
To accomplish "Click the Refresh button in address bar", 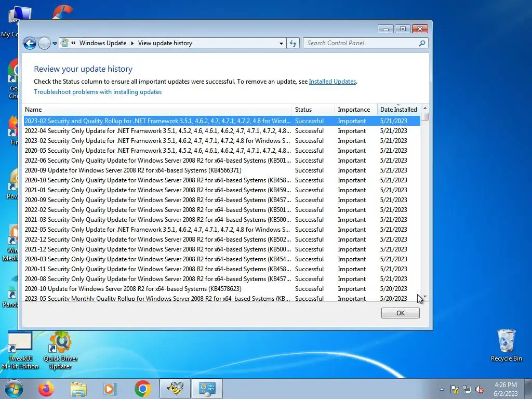I will [293, 44].
